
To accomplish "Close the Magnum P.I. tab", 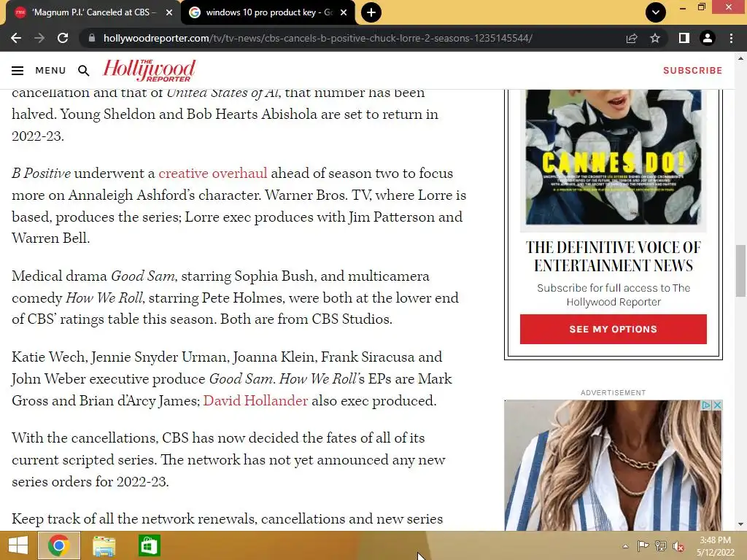I will [x=169, y=12].
